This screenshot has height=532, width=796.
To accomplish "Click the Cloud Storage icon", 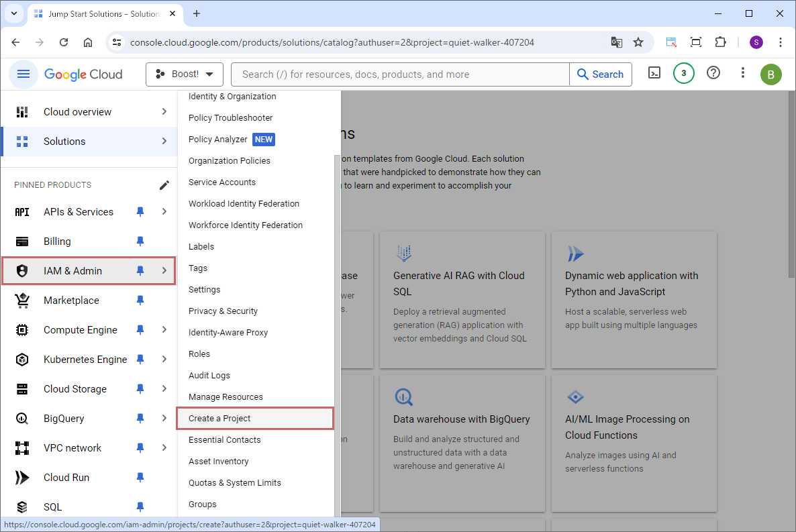I will tap(22, 388).
